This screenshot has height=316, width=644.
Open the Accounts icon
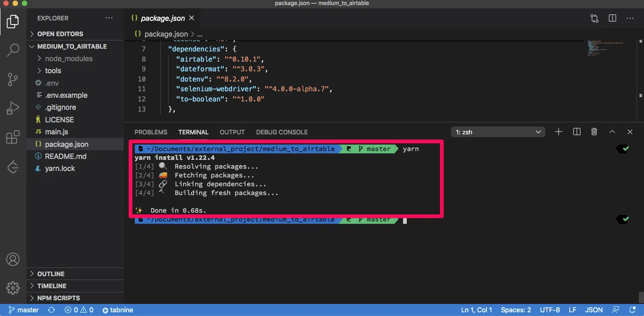pyautogui.click(x=13, y=259)
